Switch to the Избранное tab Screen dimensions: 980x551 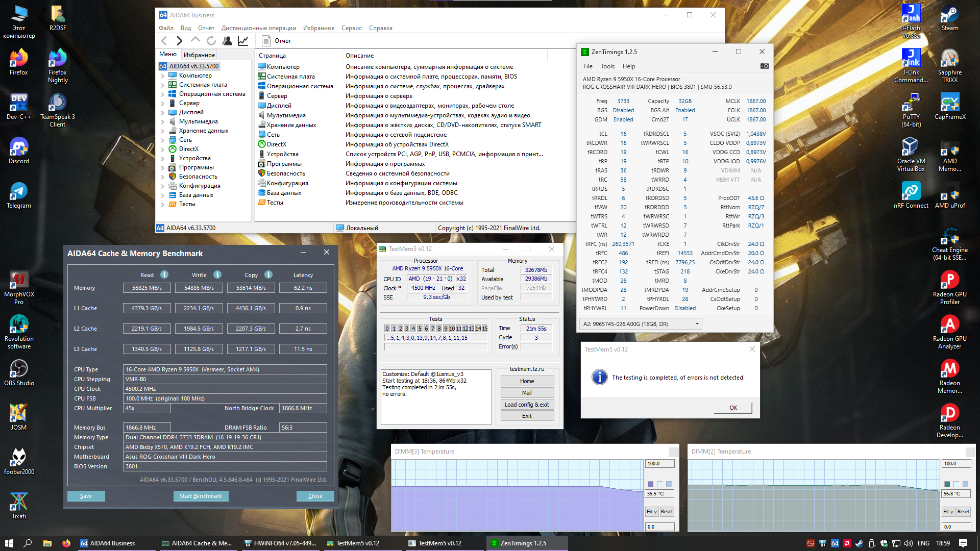click(x=199, y=55)
